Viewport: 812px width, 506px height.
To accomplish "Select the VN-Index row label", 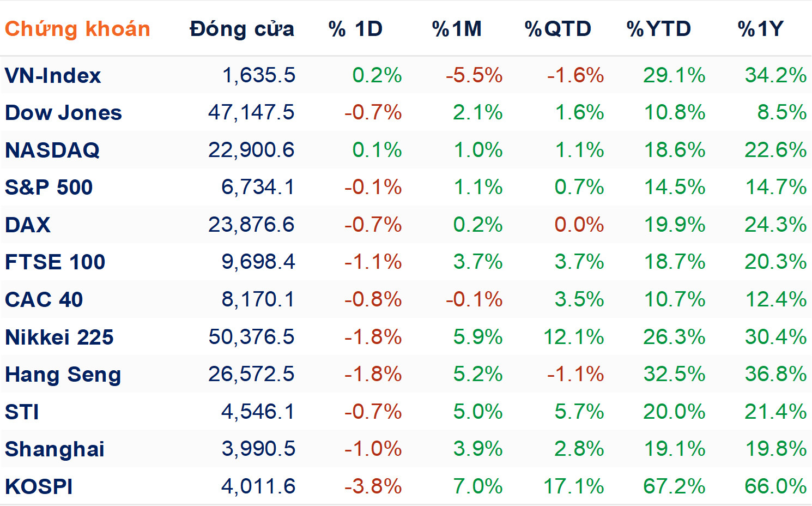I will pyautogui.click(x=53, y=75).
